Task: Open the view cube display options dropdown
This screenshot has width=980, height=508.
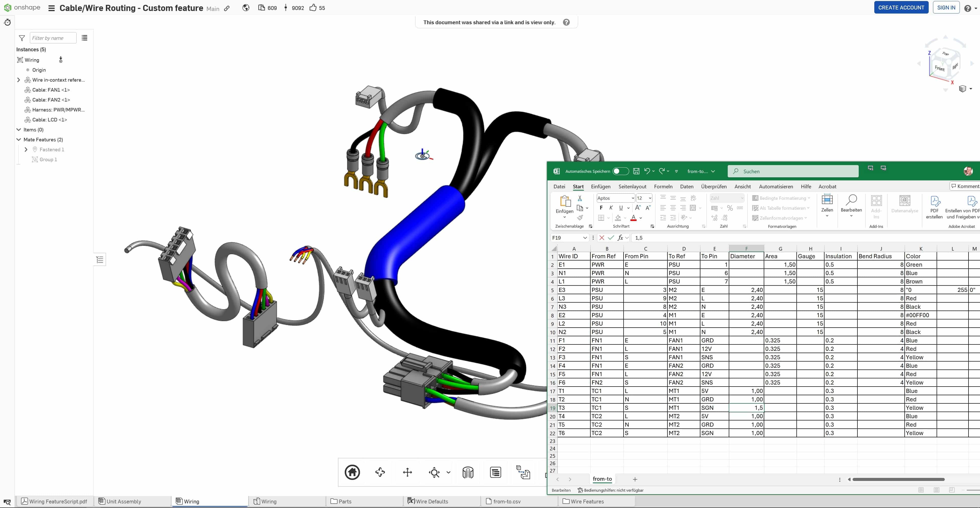Action: pyautogui.click(x=971, y=89)
